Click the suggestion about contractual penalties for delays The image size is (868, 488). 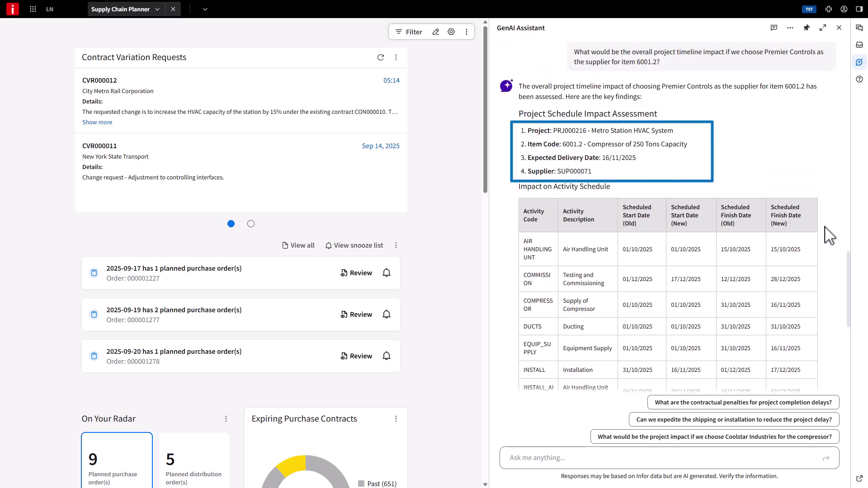pos(743,402)
